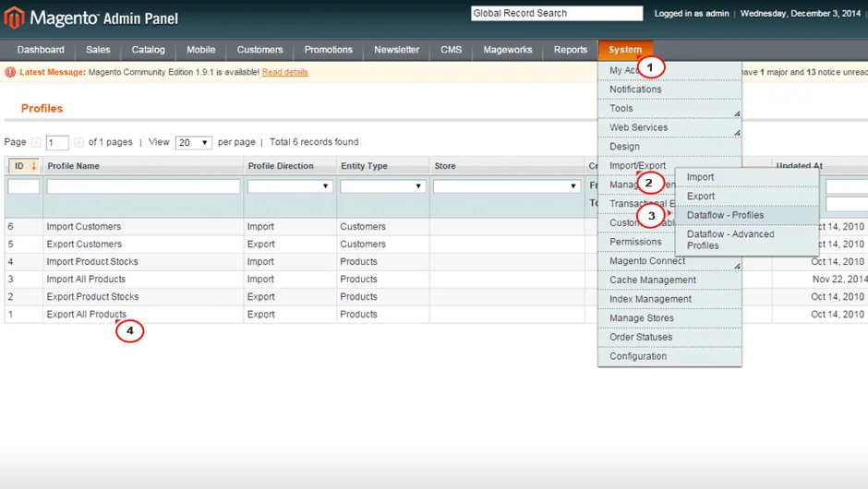
Task: Click the Profile Name filter field
Action: [143, 186]
